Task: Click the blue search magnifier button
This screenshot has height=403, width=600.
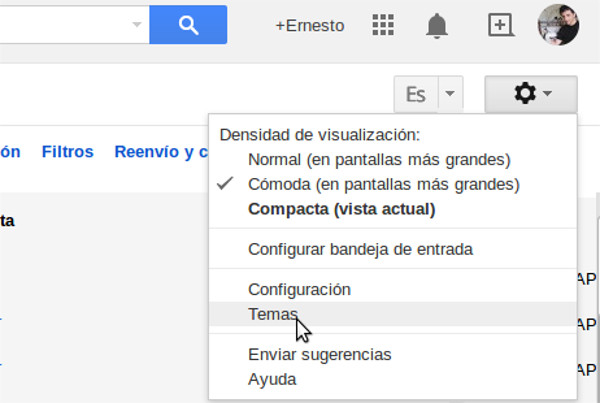Action: (x=188, y=25)
